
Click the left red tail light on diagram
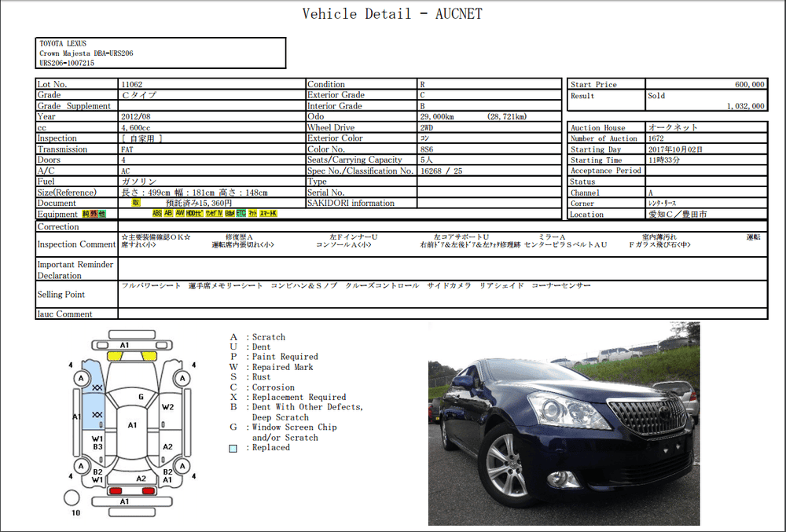116,491
